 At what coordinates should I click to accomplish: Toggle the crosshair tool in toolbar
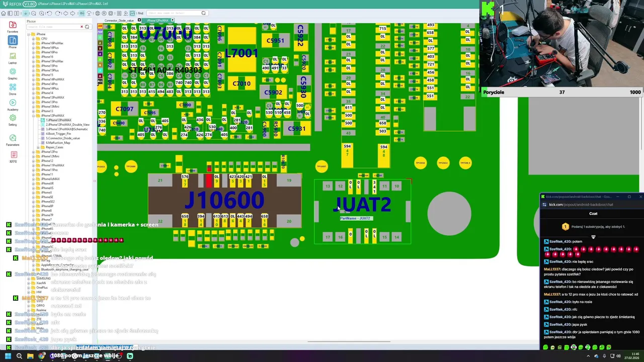point(82,13)
